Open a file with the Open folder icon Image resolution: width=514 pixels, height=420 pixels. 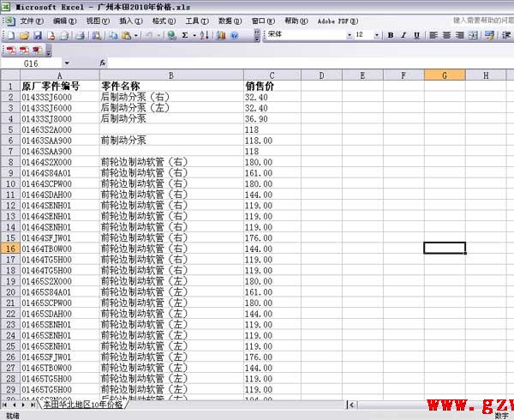click(x=24, y=35)
